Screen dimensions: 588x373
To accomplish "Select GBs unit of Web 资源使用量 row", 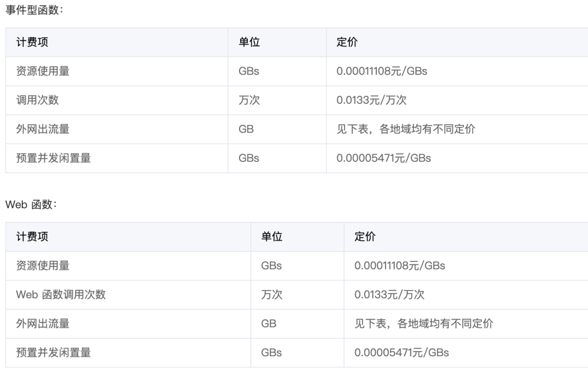I will click(272, 265).
